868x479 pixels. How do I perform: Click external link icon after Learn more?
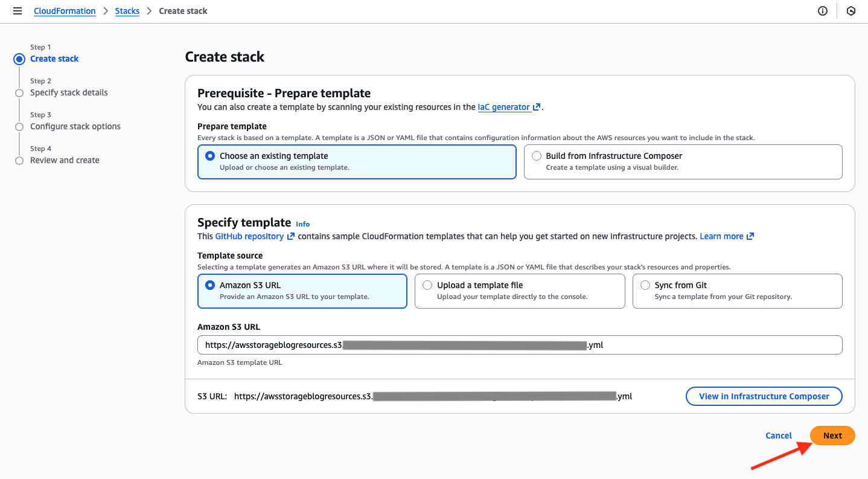(750, 236)
